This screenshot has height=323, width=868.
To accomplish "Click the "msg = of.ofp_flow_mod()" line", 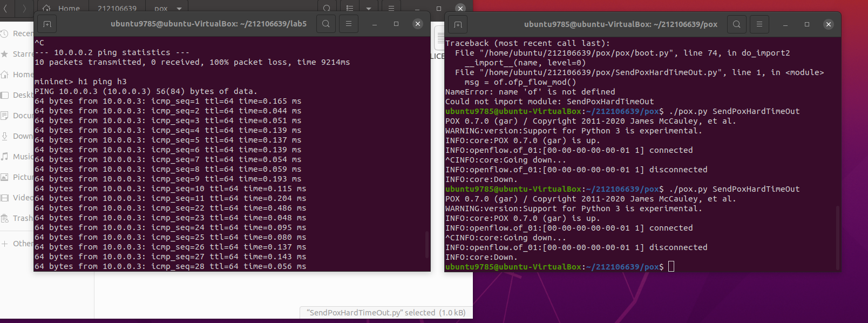I will click(x=520, y=82).
